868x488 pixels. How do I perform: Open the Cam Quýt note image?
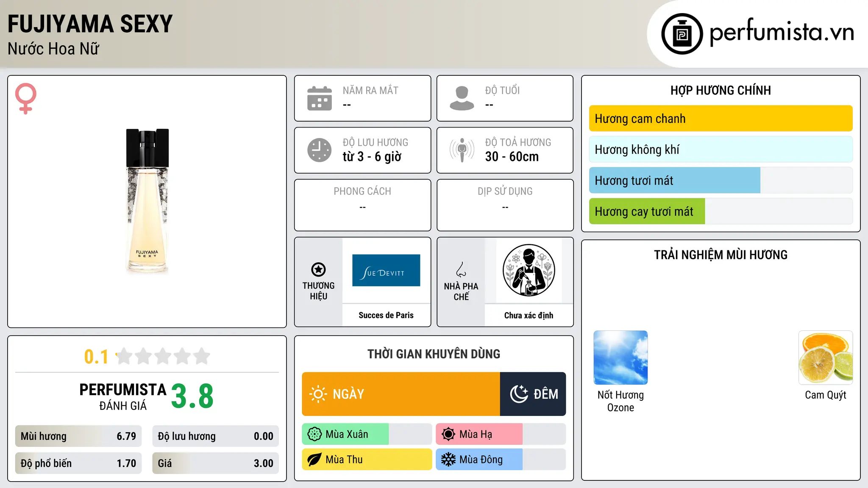coord(826,358)
